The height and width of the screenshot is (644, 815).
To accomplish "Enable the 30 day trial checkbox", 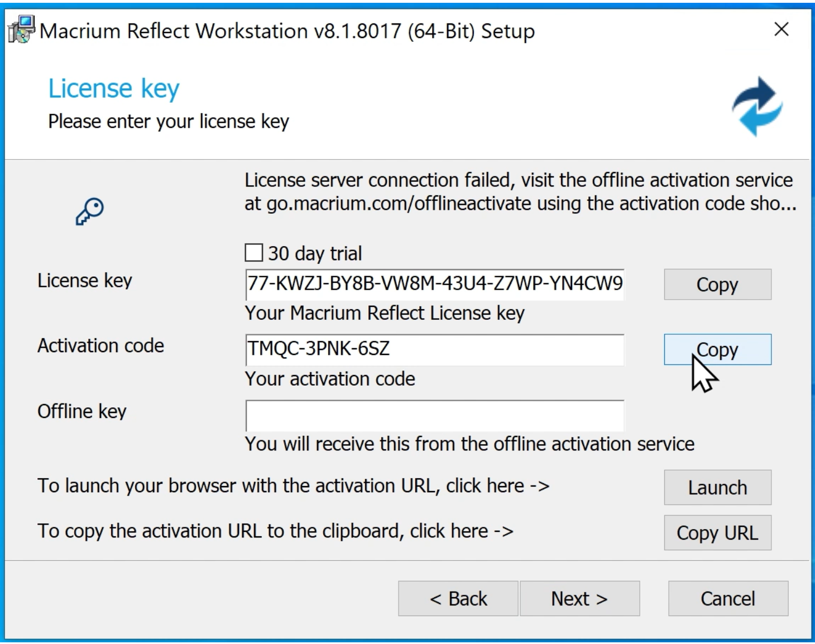I will pyautogui.click(x=254, y=253).
